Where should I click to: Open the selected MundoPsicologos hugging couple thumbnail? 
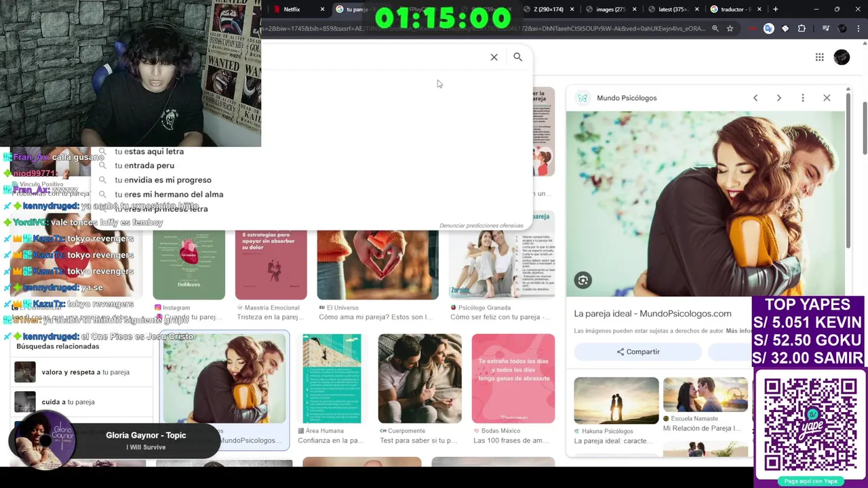coord(224,379)
